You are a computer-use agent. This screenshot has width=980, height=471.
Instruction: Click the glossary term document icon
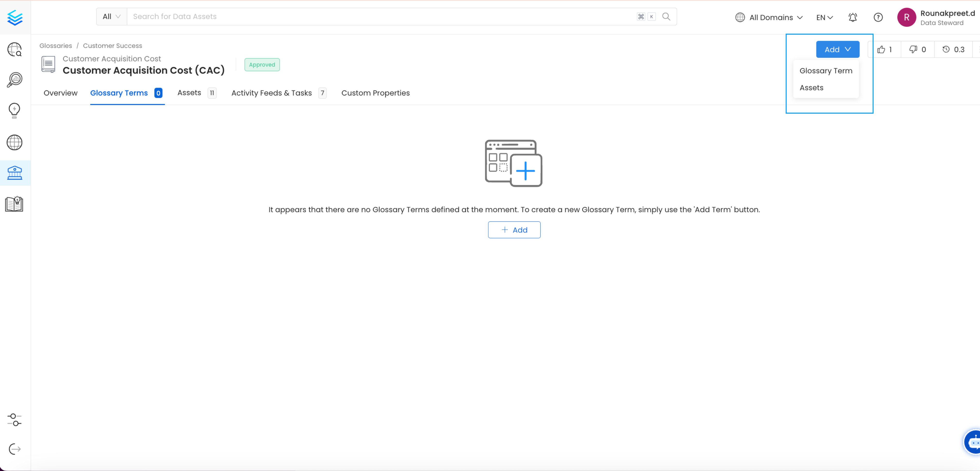coord(48,64)
